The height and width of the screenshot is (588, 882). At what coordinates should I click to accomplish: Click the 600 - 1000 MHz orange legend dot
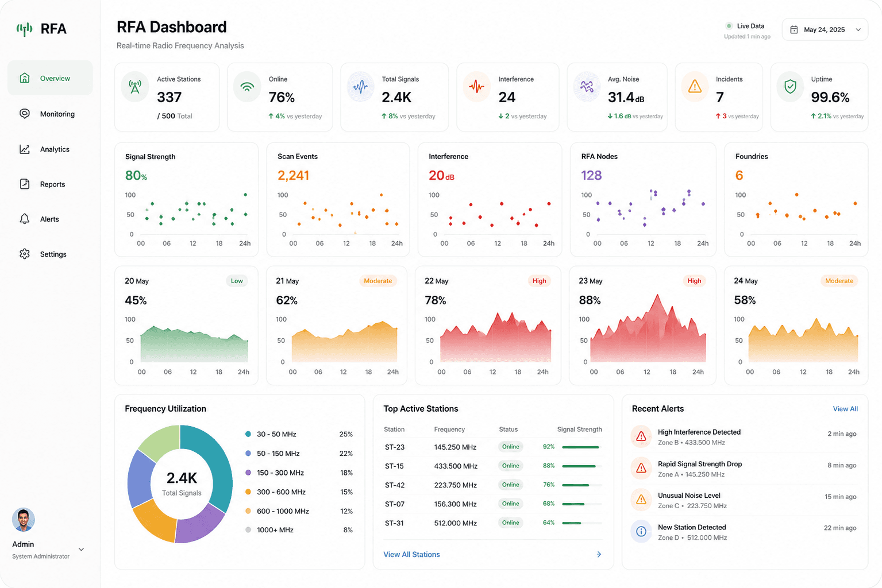point(248,511)
